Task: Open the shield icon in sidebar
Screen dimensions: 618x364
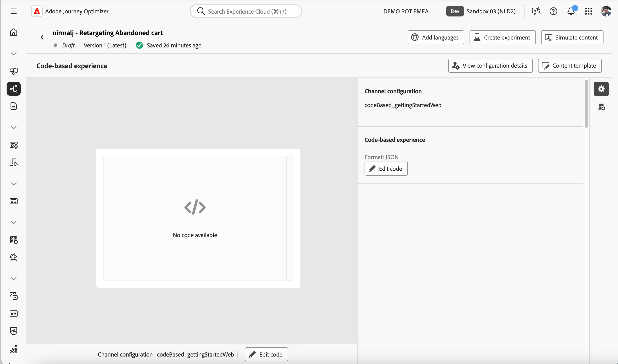Action: point(13,331)
